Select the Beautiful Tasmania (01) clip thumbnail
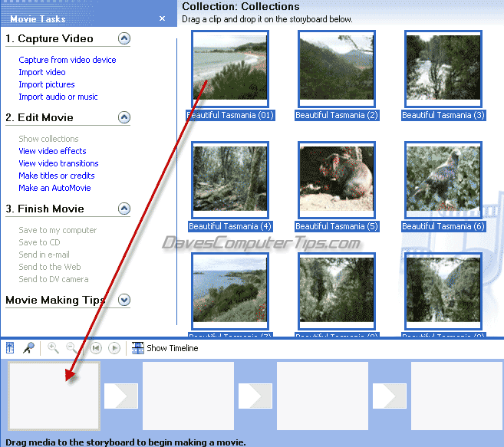 (230, 69)
